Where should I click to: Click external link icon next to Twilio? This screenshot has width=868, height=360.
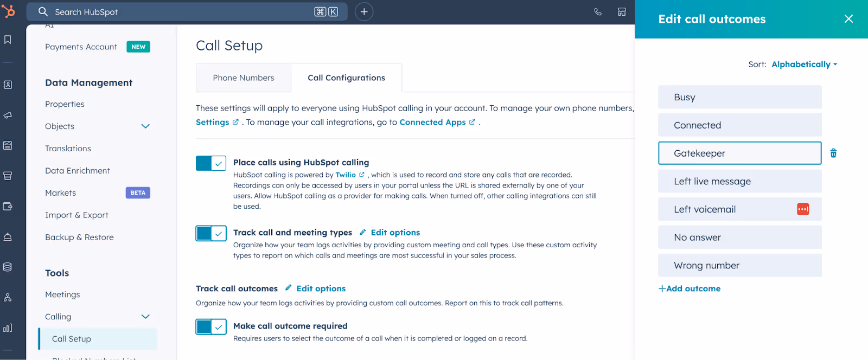point(362,175)
